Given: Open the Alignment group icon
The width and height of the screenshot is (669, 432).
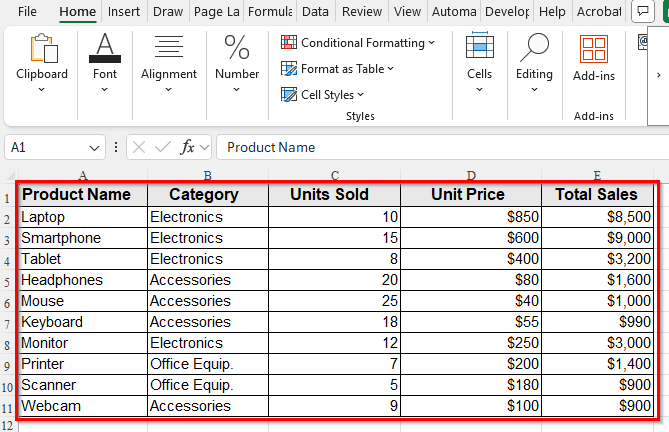Looking at the screenshot, I should (169, 47).
